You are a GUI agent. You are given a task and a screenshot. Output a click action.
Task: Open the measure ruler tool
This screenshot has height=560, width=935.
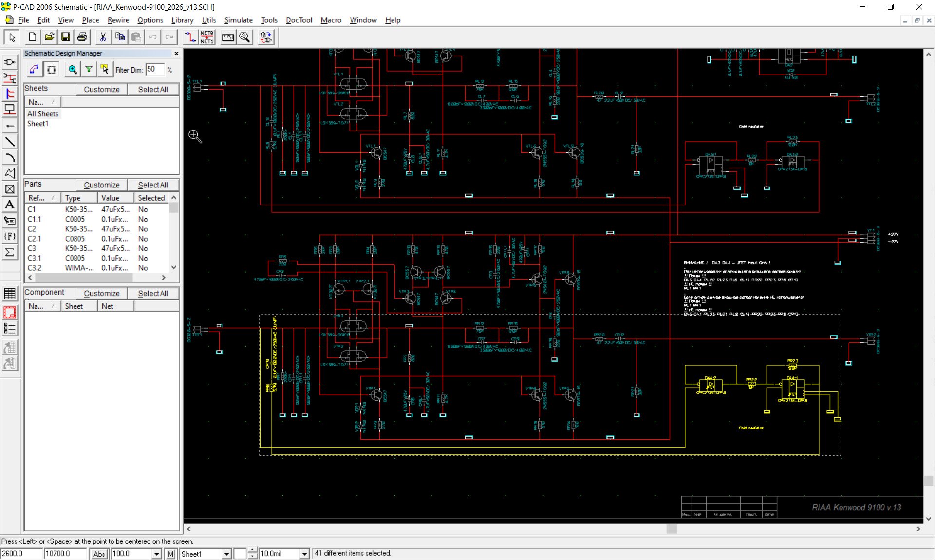[x=227, y=37]
